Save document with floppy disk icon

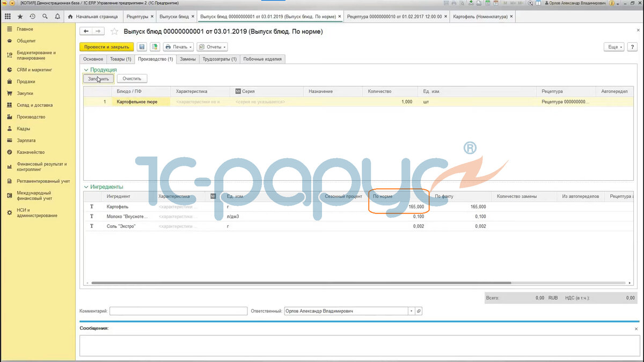142,47
